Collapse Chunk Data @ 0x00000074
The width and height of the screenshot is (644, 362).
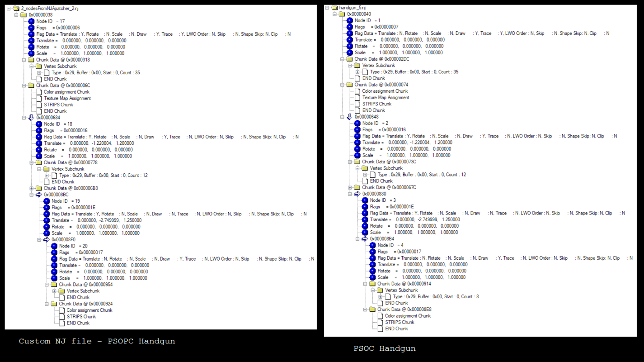click(342, 85)
